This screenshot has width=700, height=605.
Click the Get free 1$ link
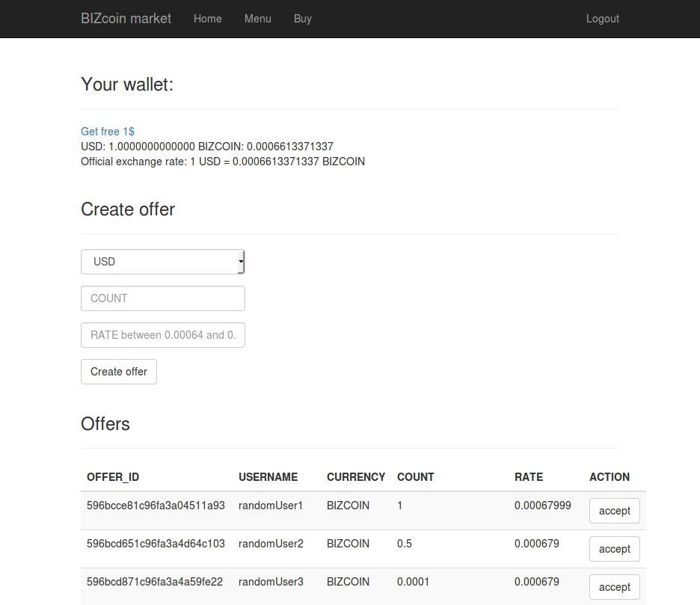click(x=108, y=132)
